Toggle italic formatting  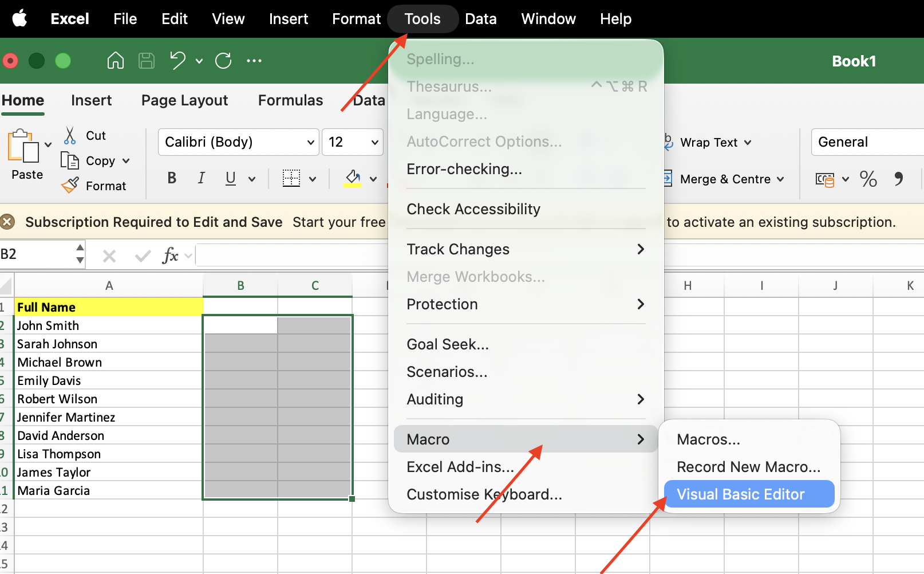click(x=200, y=178)
